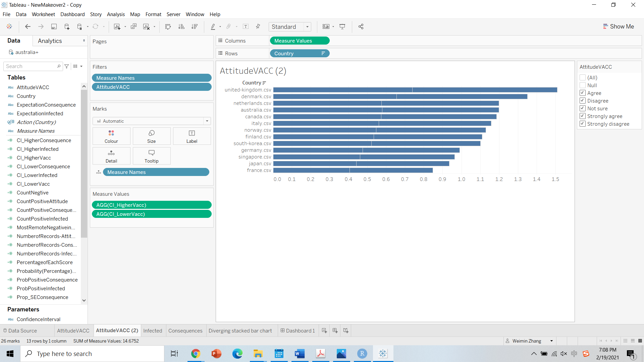Viewport: 644px width, 362px height.
Task: Uncheck the Agree filter option
Action: [583, 93]
